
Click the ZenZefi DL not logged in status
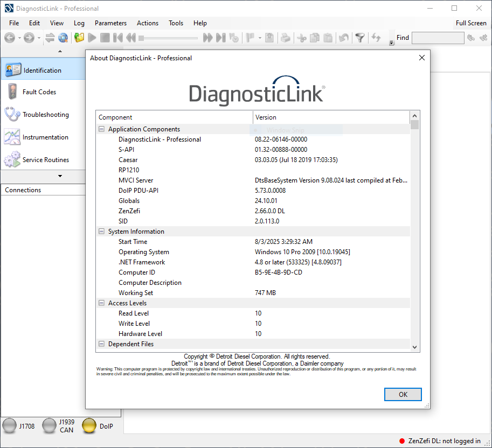pyautogui.click(x=440, y=441)
